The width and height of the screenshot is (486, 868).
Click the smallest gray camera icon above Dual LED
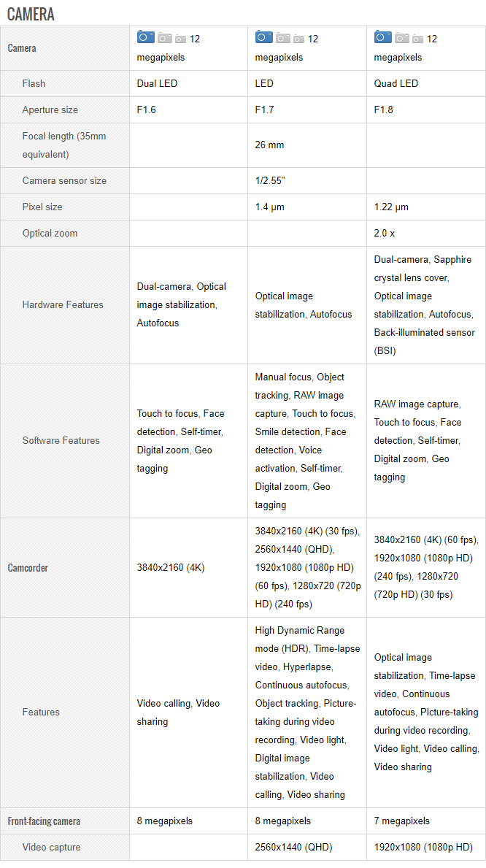[x=180, y=39]
